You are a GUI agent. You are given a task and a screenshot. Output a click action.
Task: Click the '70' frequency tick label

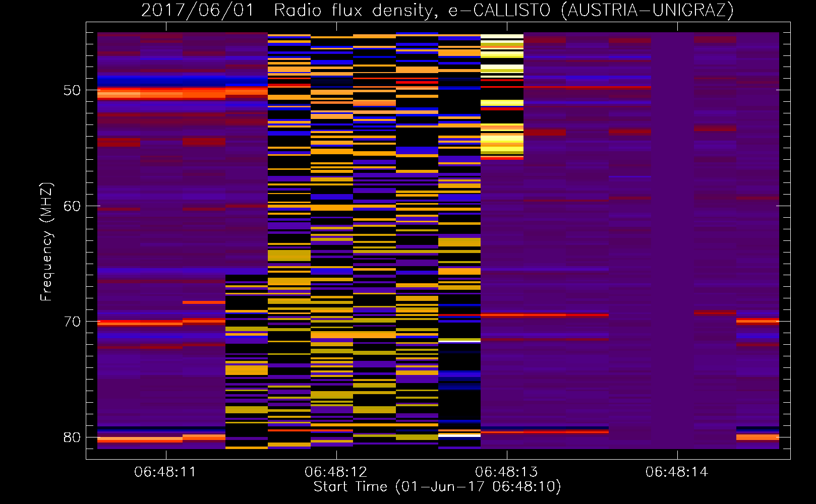point(72,322)
